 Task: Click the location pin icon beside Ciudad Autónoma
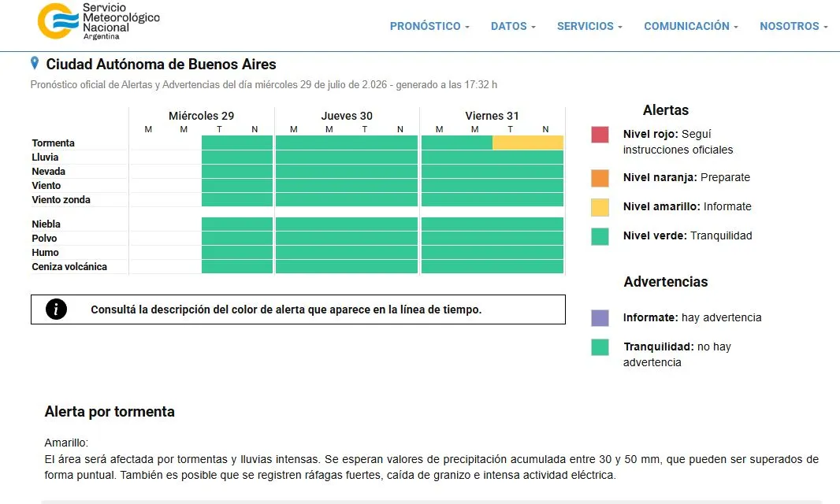tap(35, 63)
